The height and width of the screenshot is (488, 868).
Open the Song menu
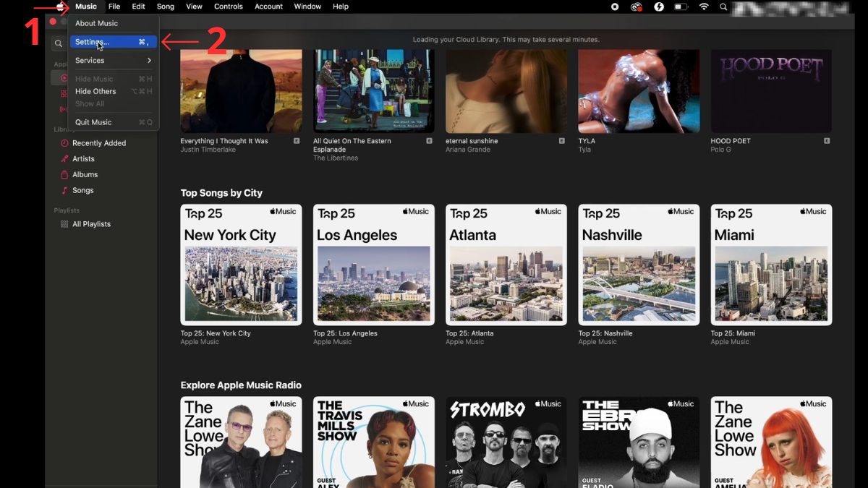(166, 7)
